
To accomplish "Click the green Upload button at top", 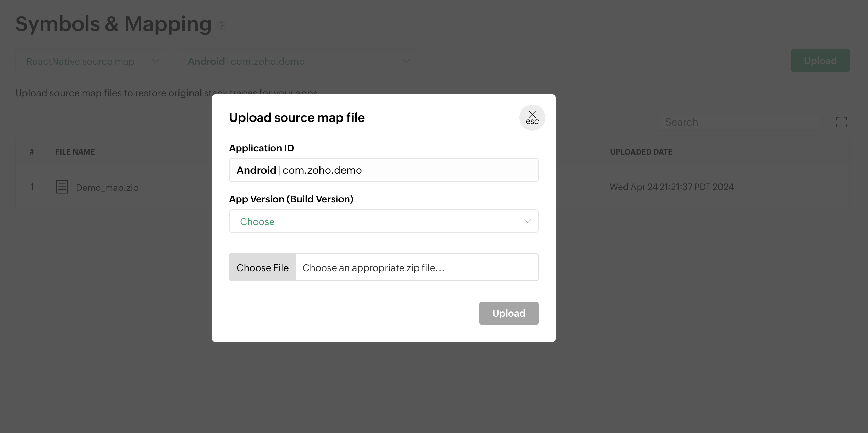I will 820,61.
